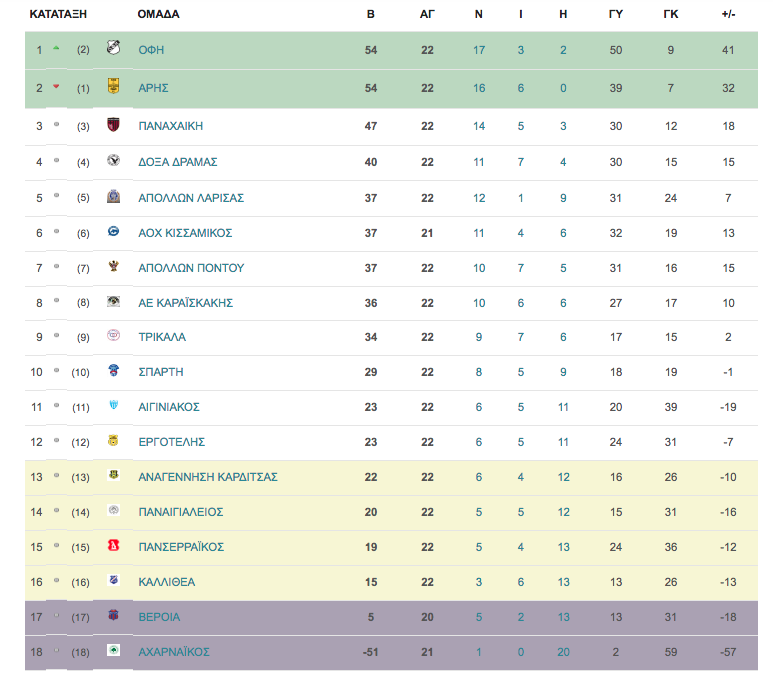
Task: Click the red down arrow beside ΑΡΗΣ
Action: click(56, 86)
